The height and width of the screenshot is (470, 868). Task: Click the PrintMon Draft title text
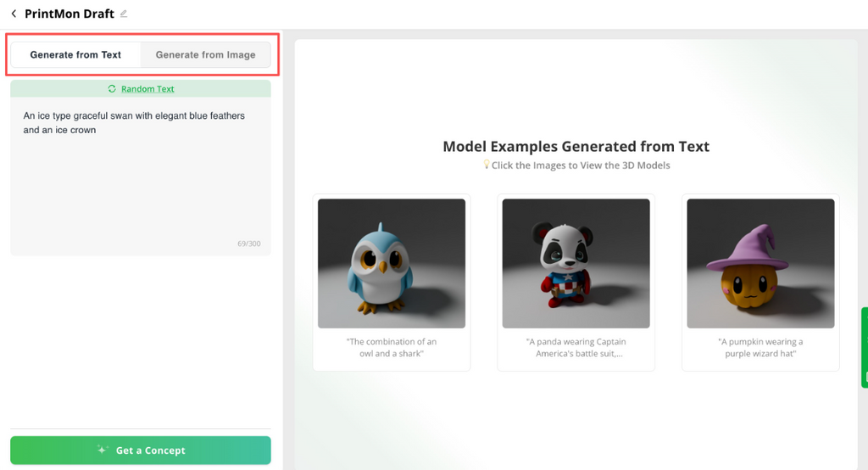click(70, 14)
